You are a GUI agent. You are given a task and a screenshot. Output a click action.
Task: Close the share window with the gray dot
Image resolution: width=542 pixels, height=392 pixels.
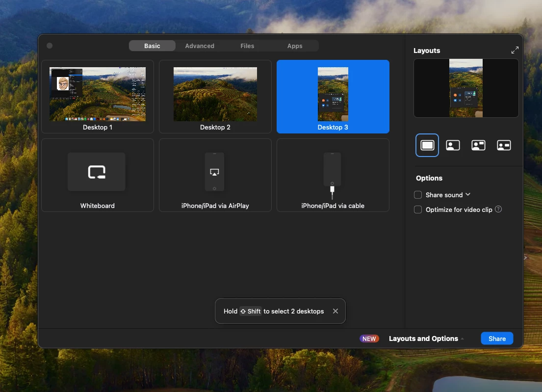point(50,46)
